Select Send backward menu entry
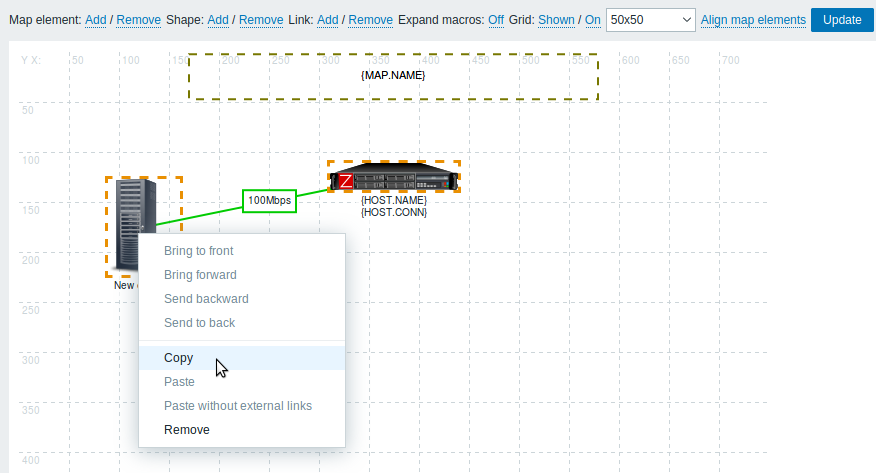Image resolution: width=876 pixels, height=473 pixels. [242, 299]
